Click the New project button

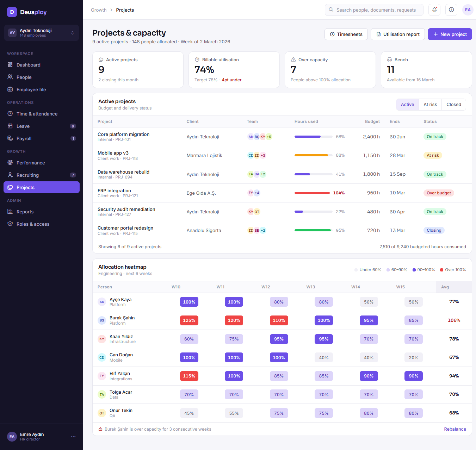click(450, 34)
